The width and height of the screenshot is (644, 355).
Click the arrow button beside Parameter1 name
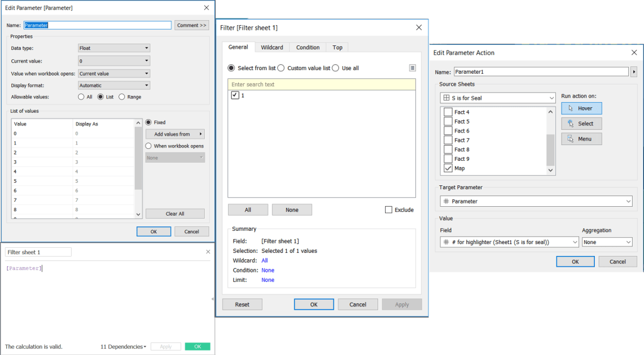(633, 72)
